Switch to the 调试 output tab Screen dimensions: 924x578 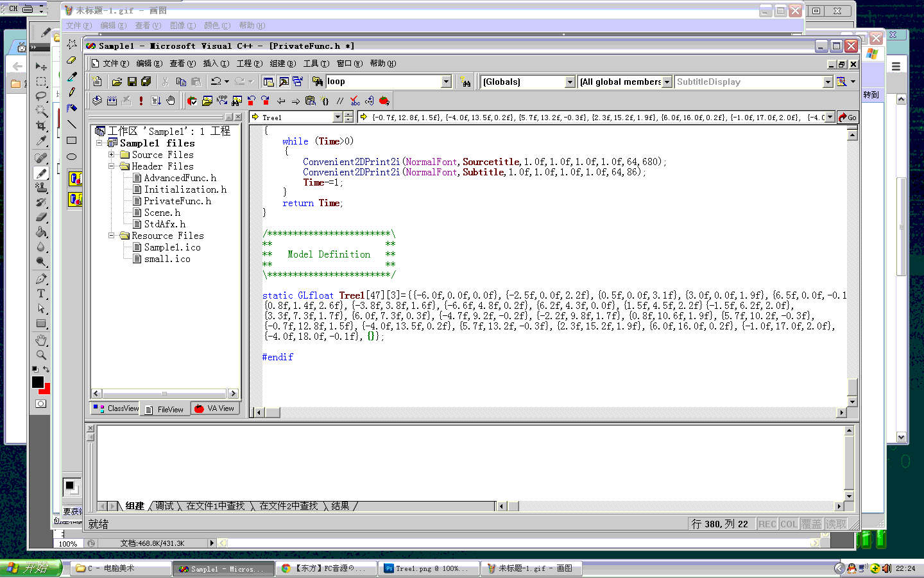coord(164,506)
